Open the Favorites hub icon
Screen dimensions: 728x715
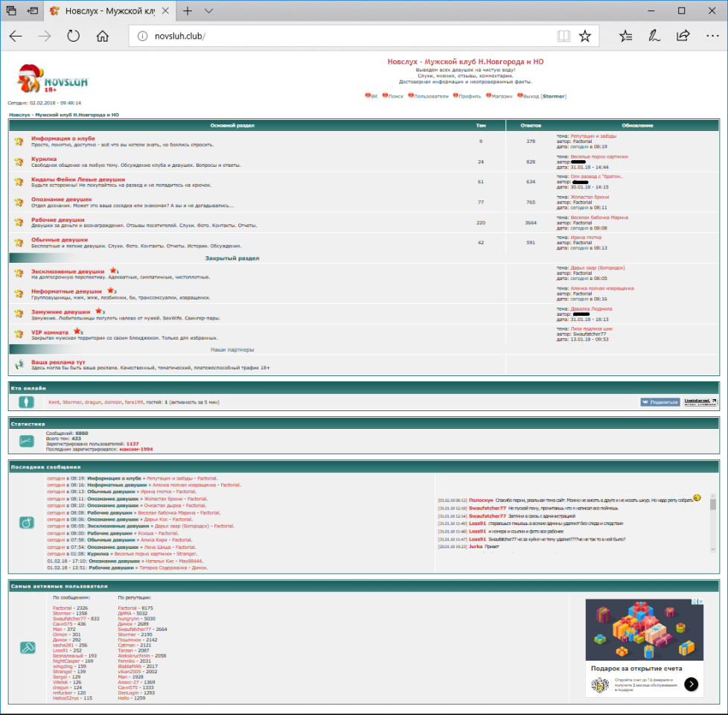(x=626, y=36)
